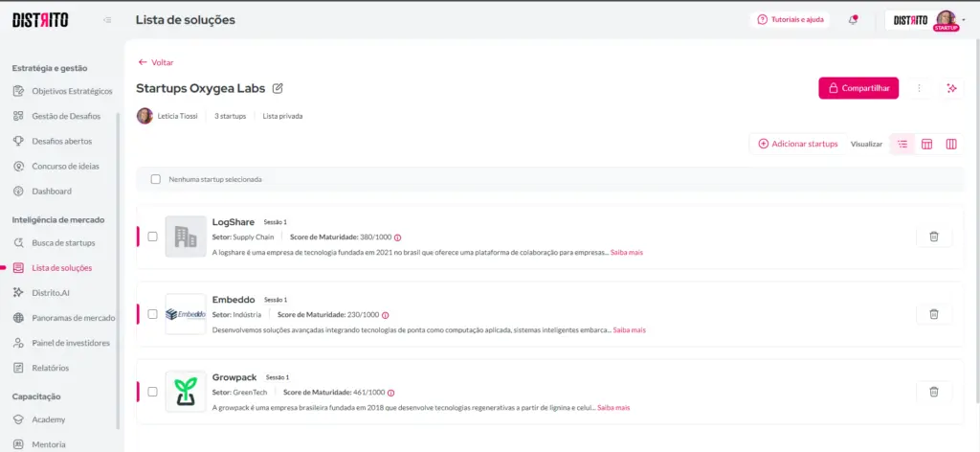Click the left arrow icon before Voltar

pyautogui.click(x=143, y=62)
